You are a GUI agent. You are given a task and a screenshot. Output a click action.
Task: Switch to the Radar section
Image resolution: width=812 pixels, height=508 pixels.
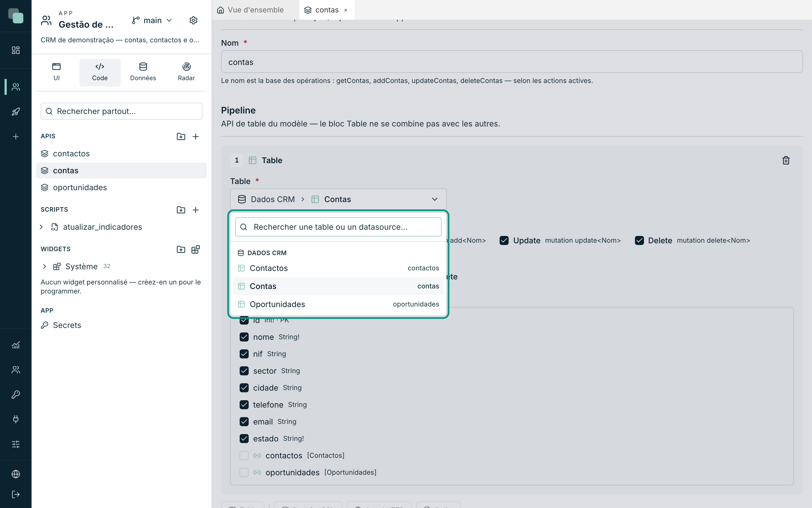coord(186,72)
